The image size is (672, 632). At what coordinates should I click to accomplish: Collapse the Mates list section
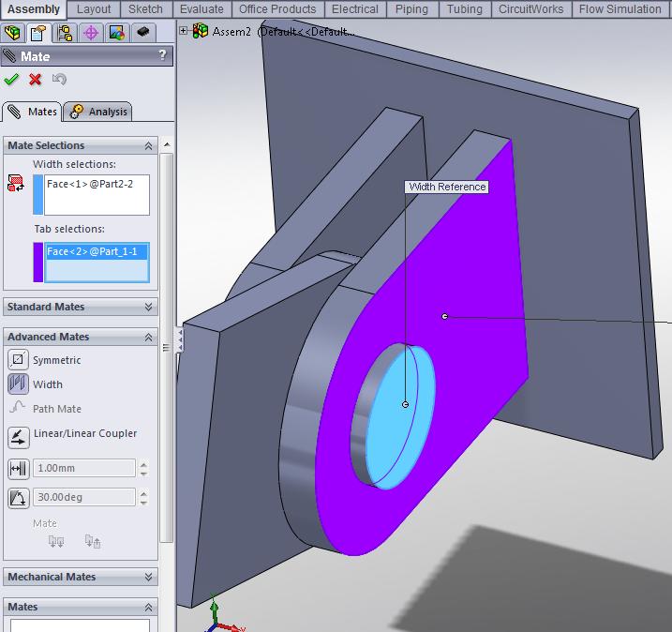click(x=148, y=607)
